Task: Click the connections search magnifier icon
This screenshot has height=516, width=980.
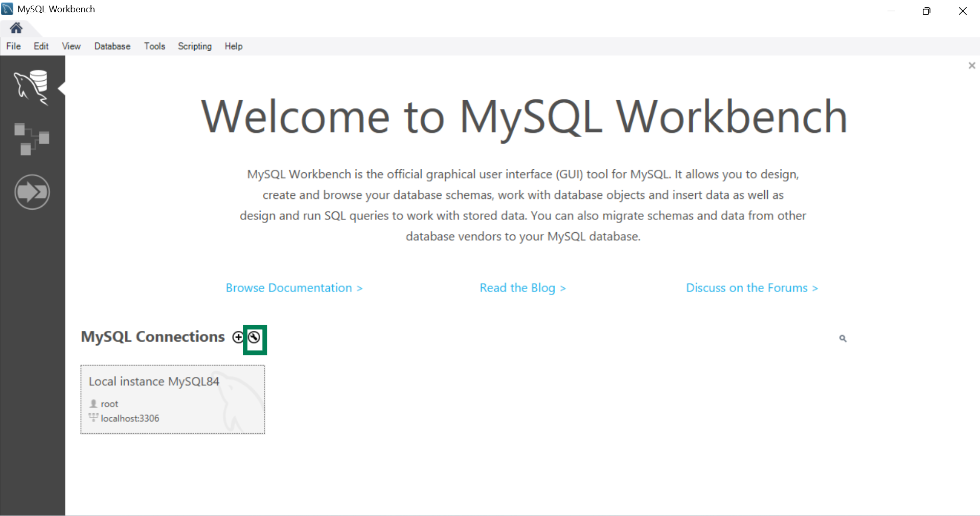Action: 843,338
